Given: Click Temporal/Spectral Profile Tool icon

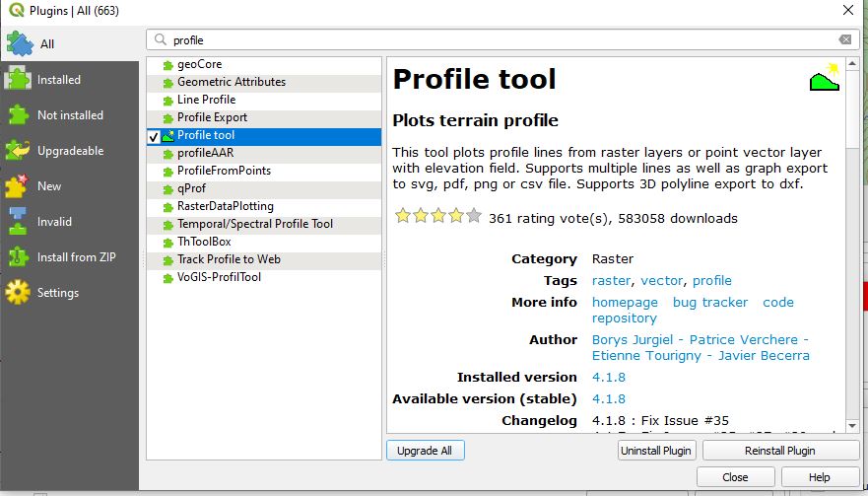Looking at the screenshot, I should pyautogui.click(x=168, y=225).
